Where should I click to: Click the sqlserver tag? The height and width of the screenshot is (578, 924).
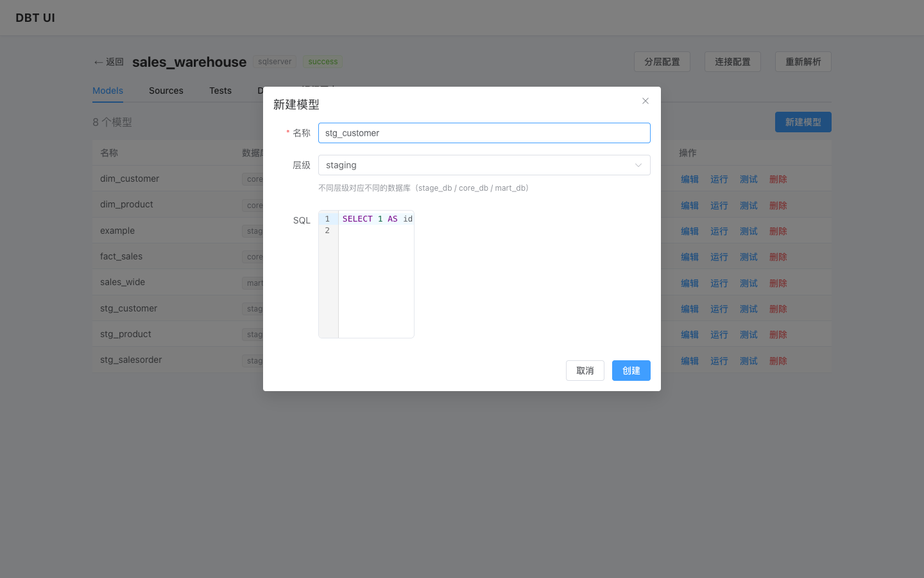[x=275, y=62]
